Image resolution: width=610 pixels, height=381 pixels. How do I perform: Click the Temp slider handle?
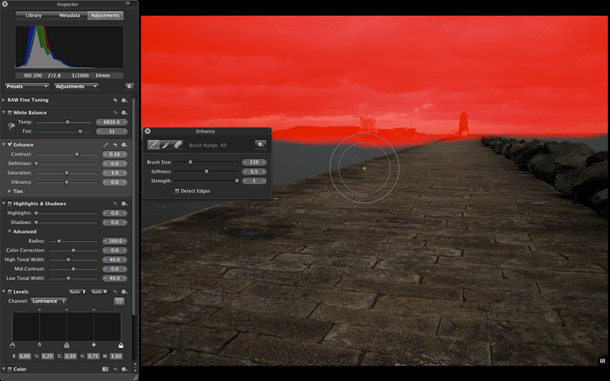(x=67, y=122)
